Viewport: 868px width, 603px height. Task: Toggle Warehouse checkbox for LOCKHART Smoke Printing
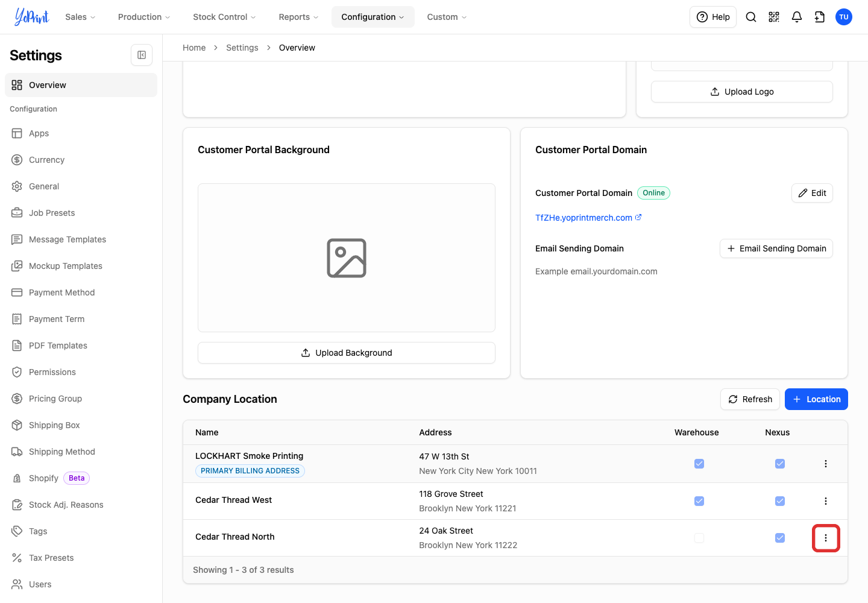pyautogui.click(x=699, y=464)
